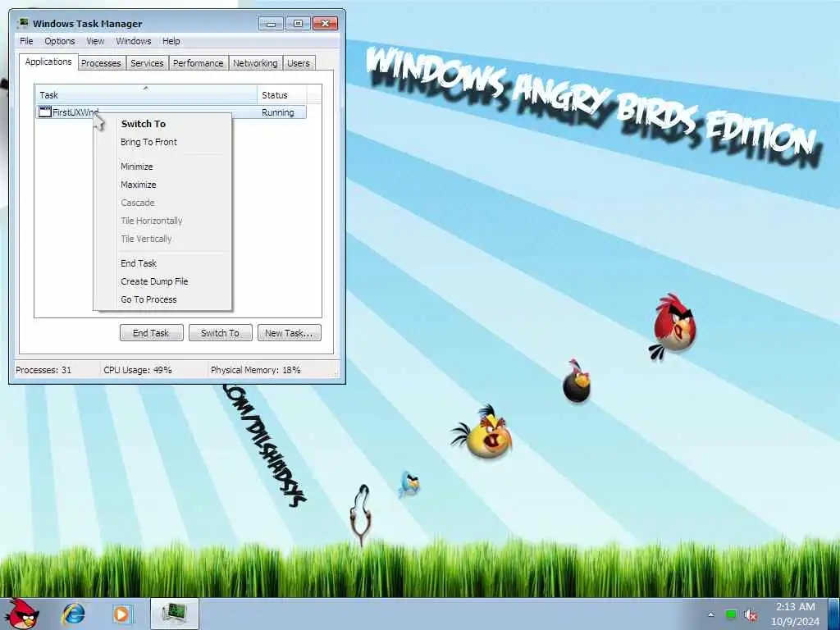The height and width of the screenshot is (630, 840).
Task: Open the clock showing 2:13 AM
Action: (x=795, y=614)
